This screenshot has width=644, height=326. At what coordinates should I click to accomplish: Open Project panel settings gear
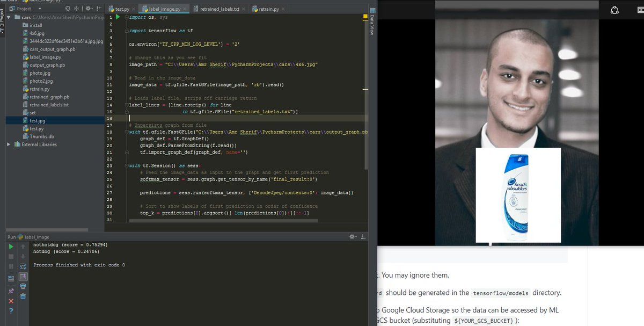click(89, 9)
